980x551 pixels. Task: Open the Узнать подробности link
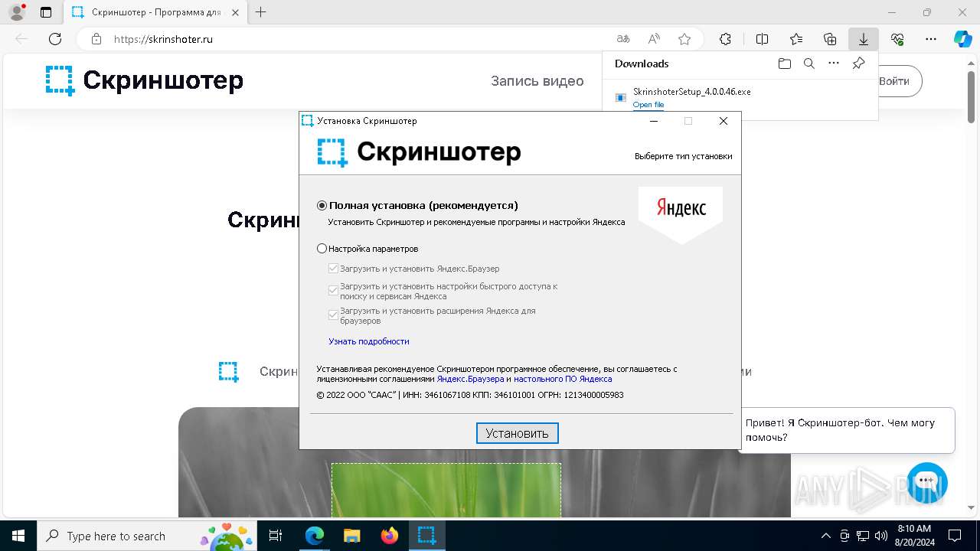click(x=369, y=341)
